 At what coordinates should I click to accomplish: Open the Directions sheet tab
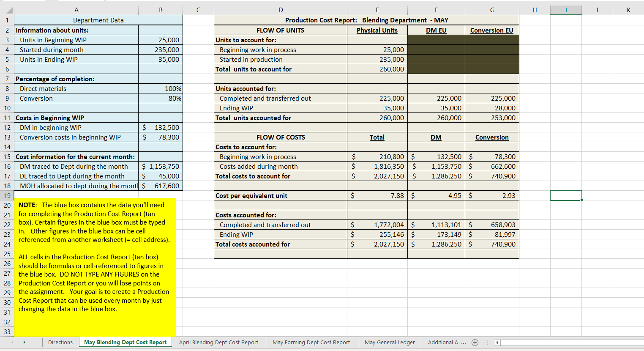click(60, 343)
